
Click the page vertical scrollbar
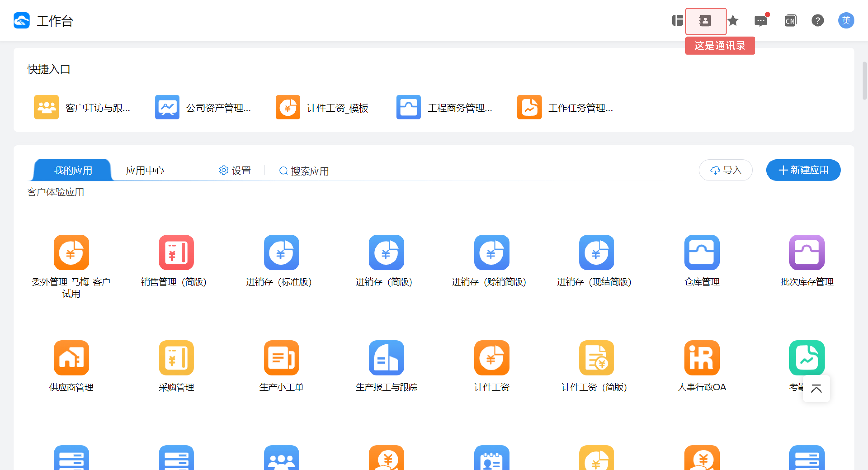(865, 81)
